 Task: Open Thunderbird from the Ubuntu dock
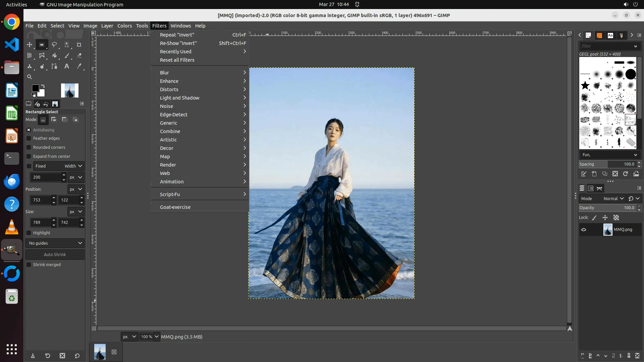click(x=12, y=181)
